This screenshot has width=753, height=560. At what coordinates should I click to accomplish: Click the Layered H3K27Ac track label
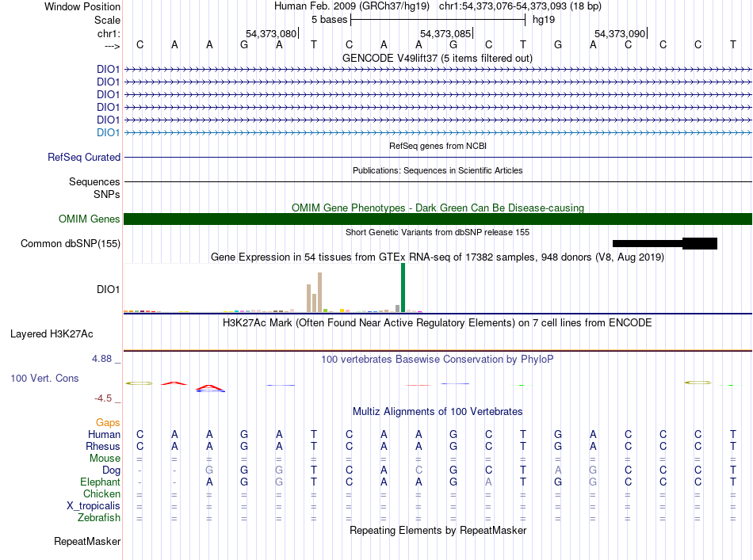[52, 334]
